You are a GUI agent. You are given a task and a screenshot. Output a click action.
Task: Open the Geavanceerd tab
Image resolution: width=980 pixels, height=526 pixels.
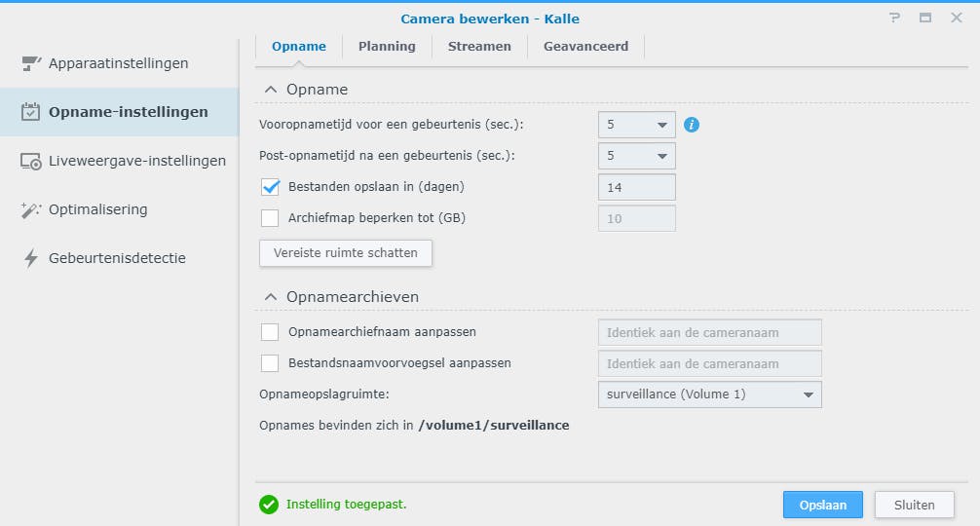point(585,46)
